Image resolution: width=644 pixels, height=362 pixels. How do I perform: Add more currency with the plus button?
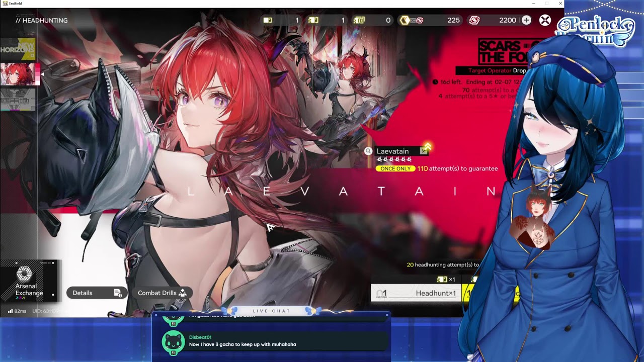pos(526,20)
